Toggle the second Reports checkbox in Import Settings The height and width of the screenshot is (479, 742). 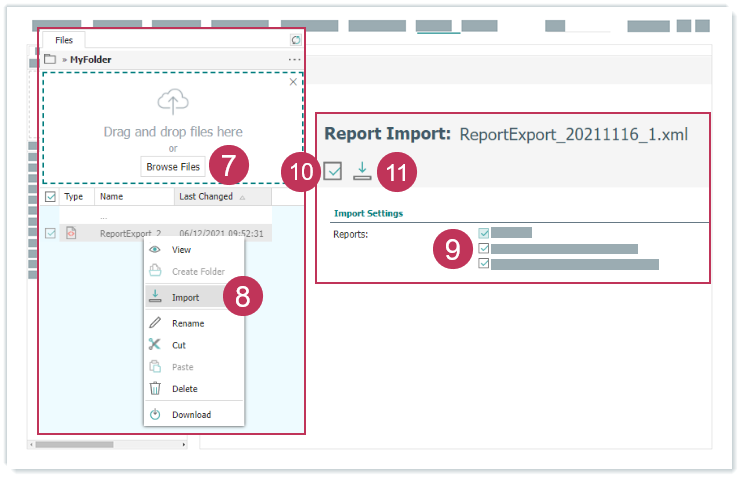(x=484, y=249)
